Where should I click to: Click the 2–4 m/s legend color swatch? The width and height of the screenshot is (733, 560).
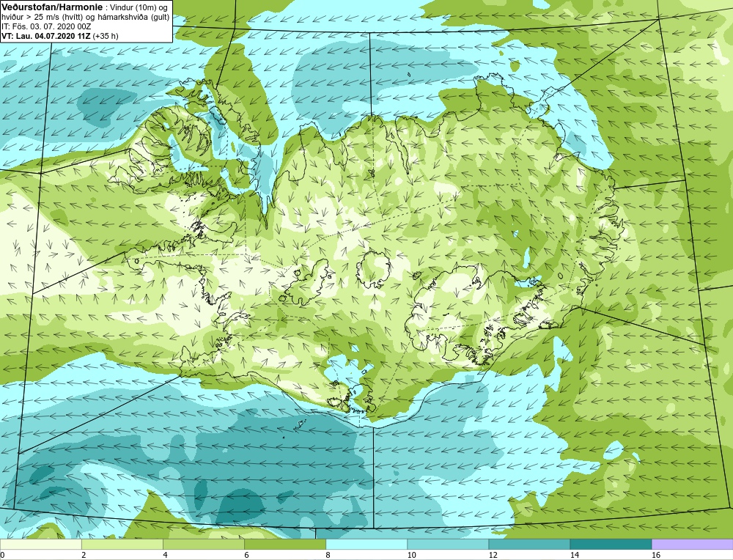(122, 544)
